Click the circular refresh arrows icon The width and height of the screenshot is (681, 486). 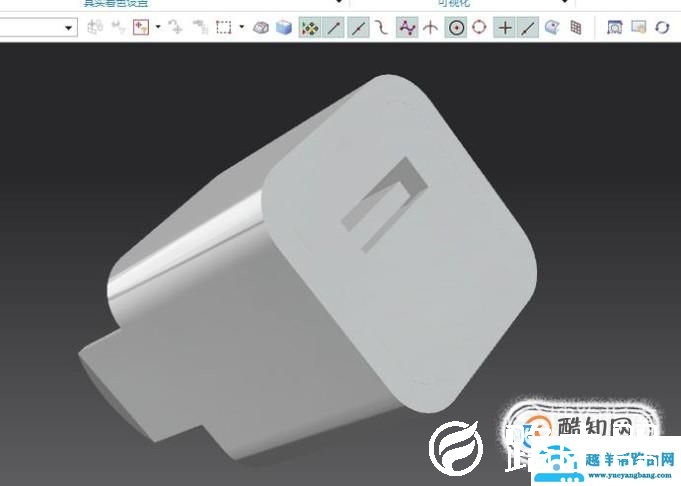coord(662,27)
